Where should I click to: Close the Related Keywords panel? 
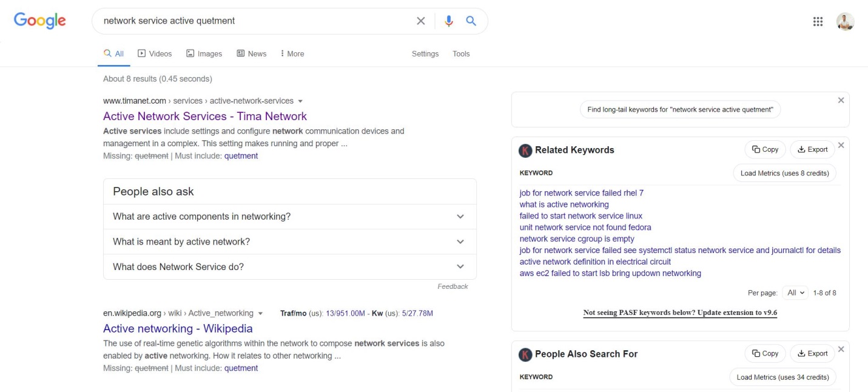click(x=841, y=146)
